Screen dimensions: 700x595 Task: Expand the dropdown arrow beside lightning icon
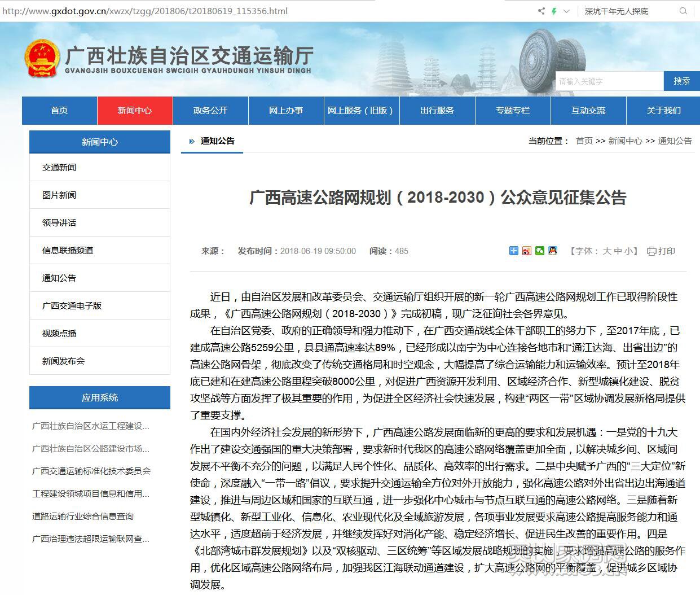click(x=567, y=11)
